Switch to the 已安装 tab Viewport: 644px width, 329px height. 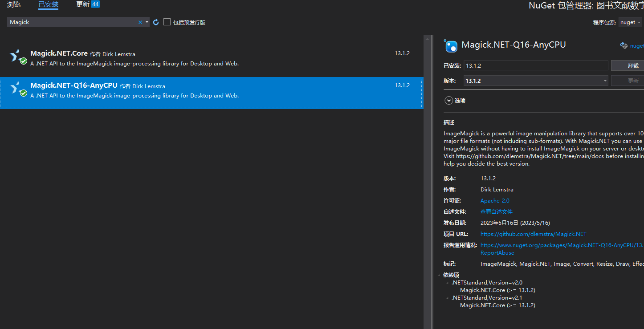pyautogui.click(x=48, y=4)
